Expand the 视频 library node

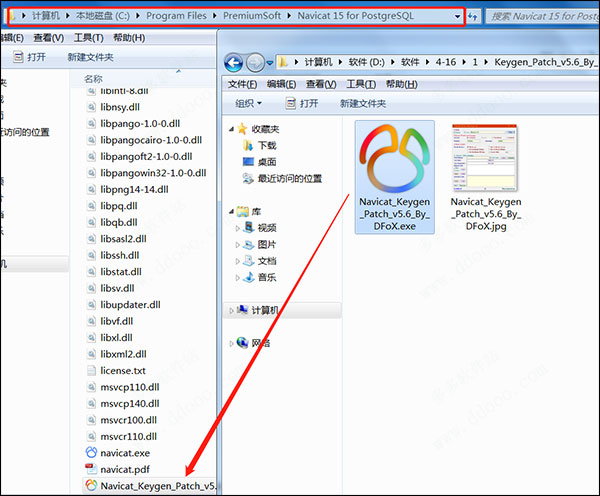[x=237, y=228]
